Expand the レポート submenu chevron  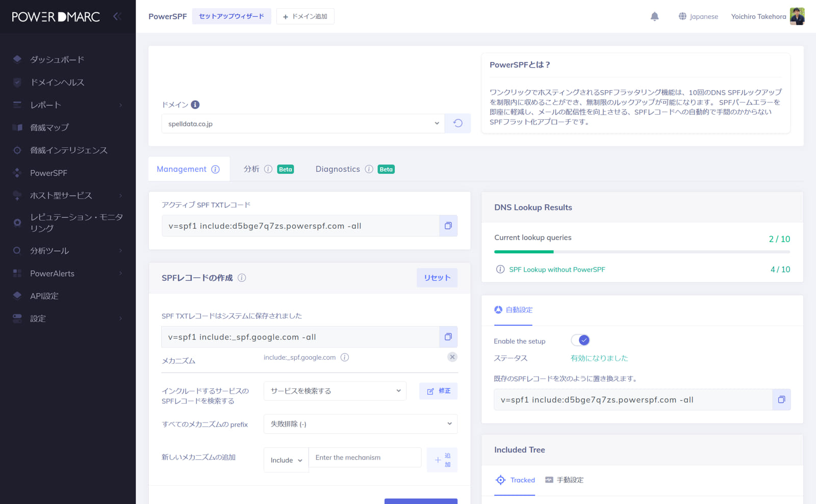(121, 105)
